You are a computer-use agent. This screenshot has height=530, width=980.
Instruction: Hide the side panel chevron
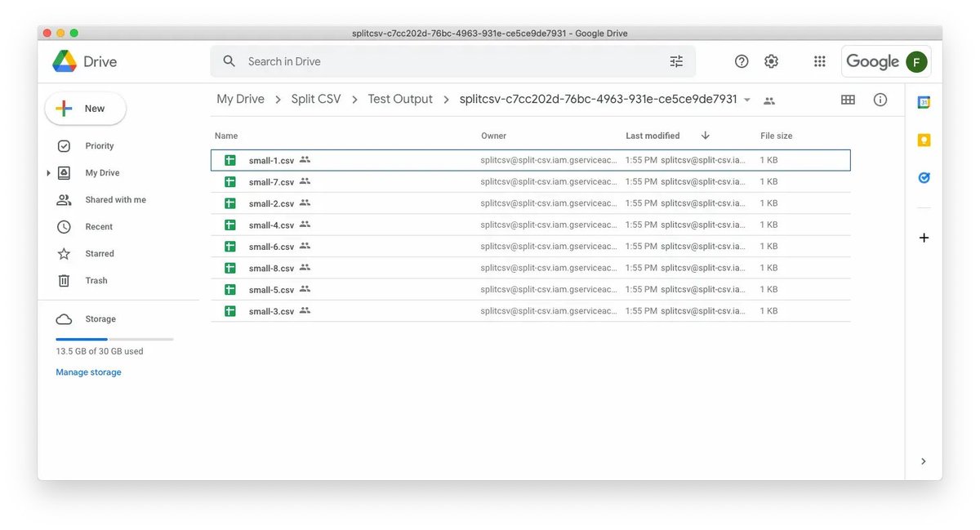coord(924,461)
